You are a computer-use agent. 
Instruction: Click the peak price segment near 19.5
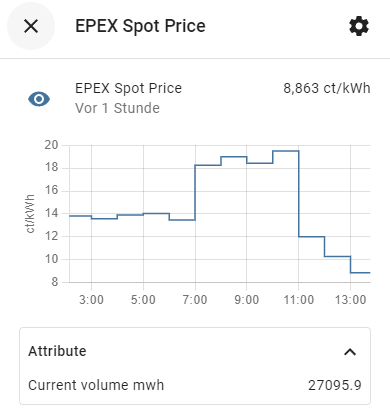[x=286, y=151]
